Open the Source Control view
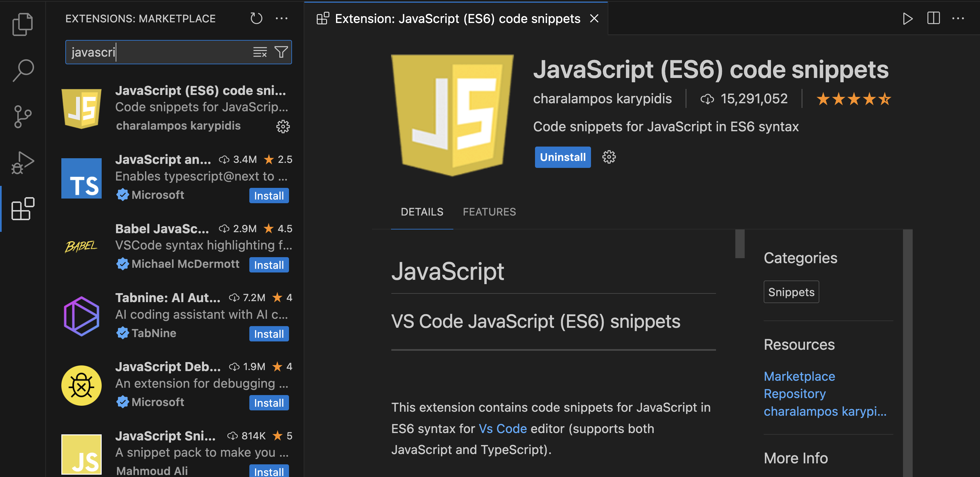 (x=23, y=116)
